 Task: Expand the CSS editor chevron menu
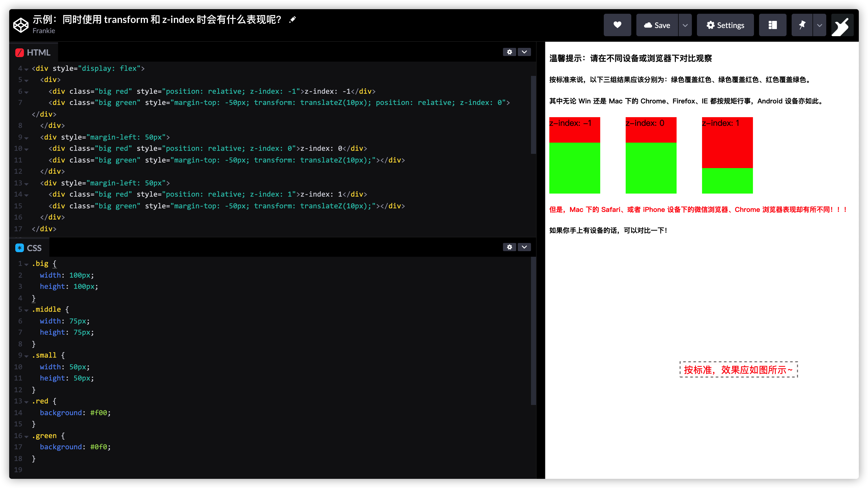tap(524, 247)
